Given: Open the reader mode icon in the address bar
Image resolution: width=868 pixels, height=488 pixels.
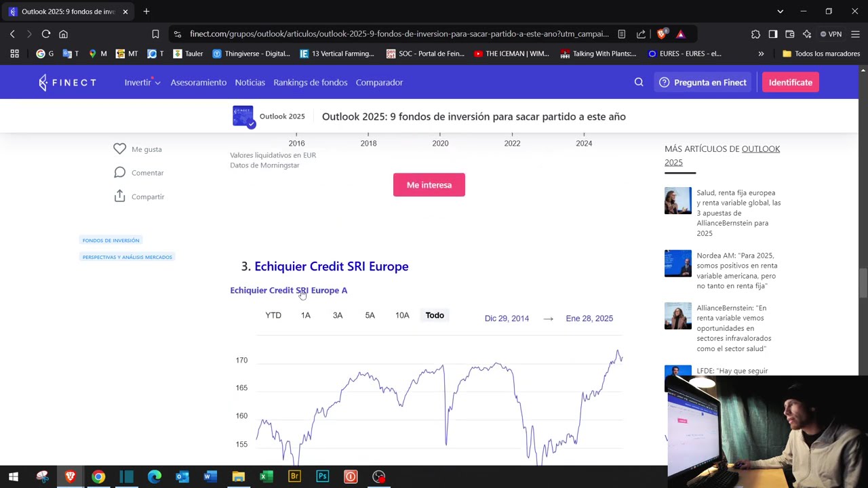Looking at the screenshot, I should [x=621, y=34].
